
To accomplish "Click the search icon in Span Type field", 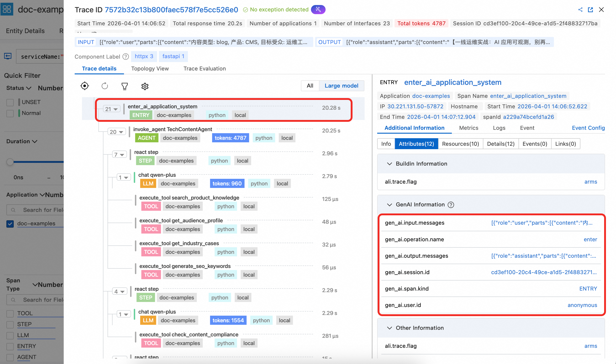I will pos(13,300).
